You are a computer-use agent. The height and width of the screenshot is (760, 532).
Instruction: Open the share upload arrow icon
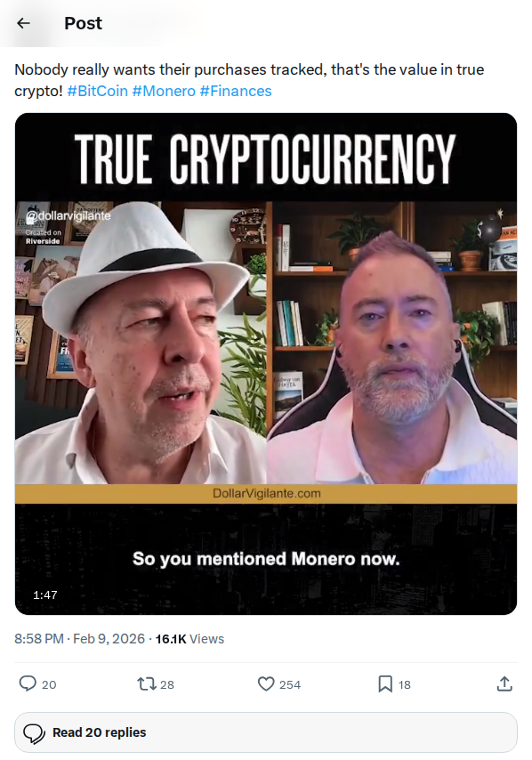[504, 683]
